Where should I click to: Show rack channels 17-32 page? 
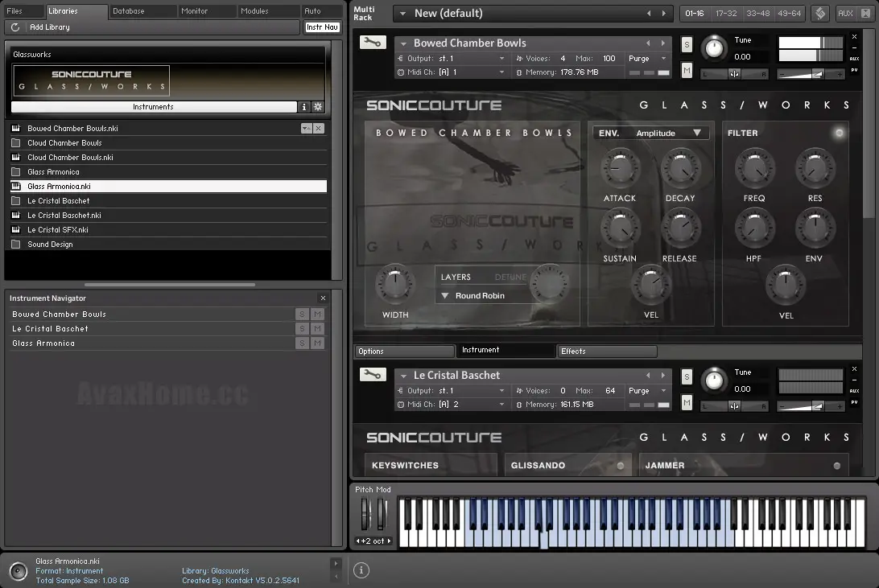pyautogui.click(x=726, y=13)
